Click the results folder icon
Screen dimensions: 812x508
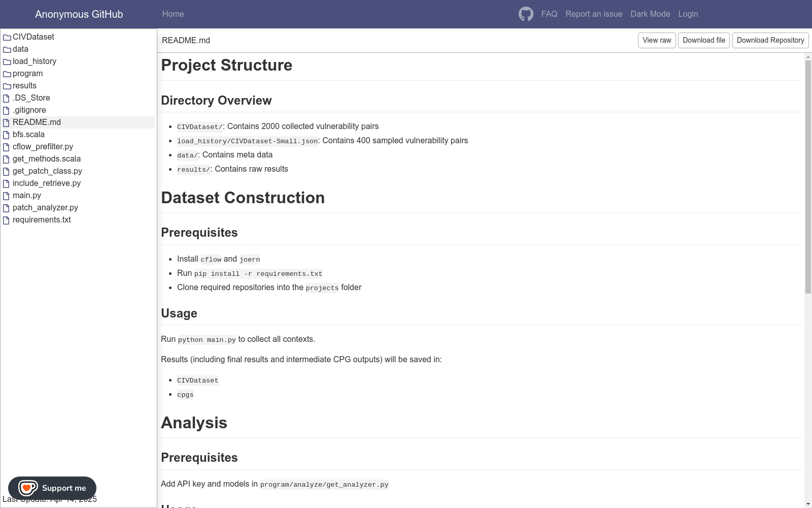[x=7, y=86]
